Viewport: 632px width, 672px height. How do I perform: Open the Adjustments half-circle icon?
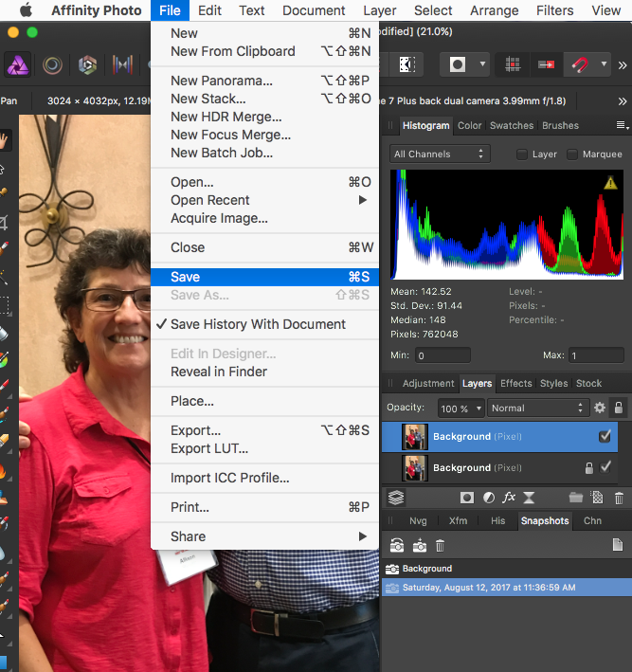(489, 498)
